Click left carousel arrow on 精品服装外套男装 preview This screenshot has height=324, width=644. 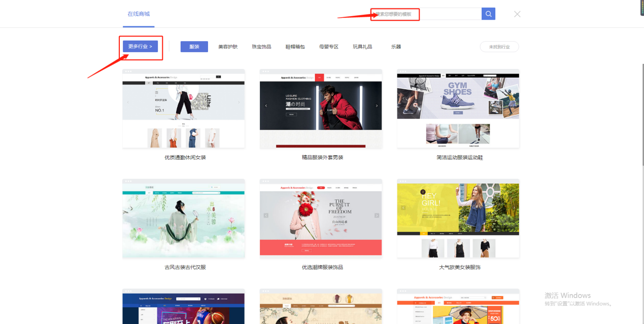tap(266, 106)
